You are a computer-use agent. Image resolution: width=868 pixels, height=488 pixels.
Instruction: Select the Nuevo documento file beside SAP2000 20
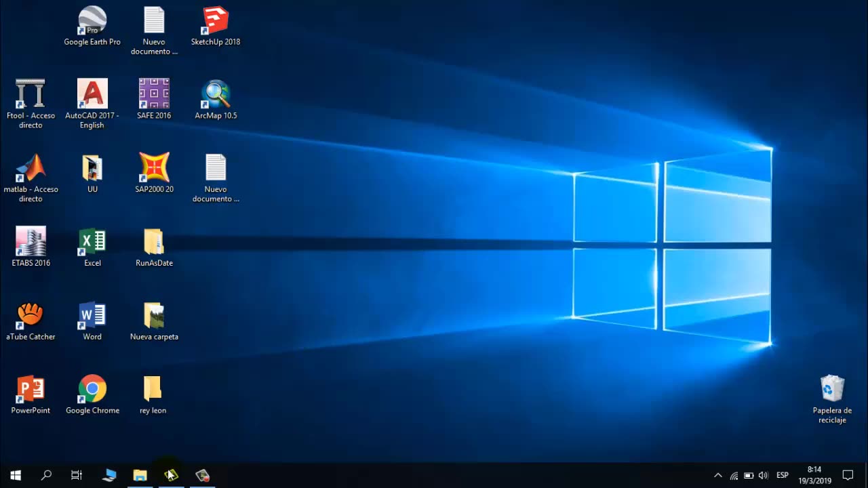(x=216, y=178)
